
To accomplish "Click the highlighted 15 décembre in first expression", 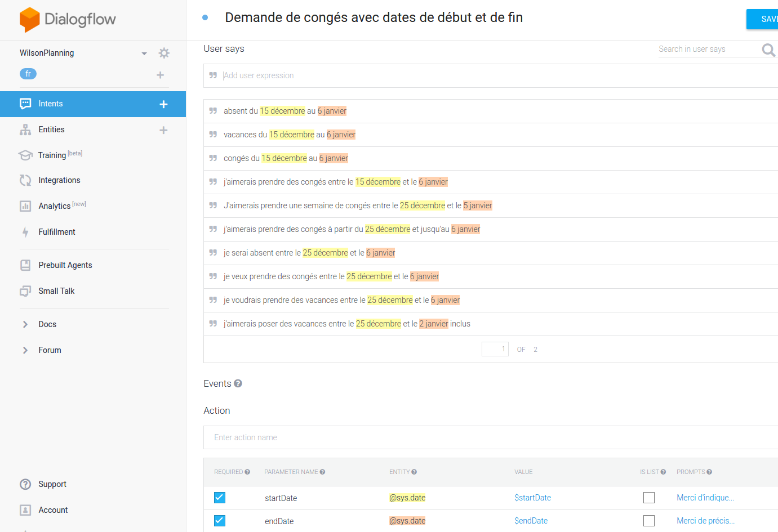I will point(282,111).
